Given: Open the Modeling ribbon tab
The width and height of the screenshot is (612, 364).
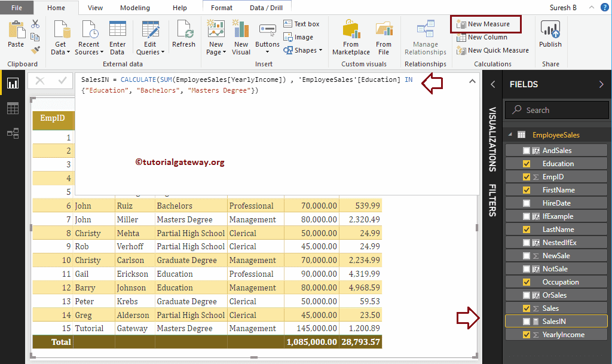Looking at the screenshot, I should coord(135,8).
